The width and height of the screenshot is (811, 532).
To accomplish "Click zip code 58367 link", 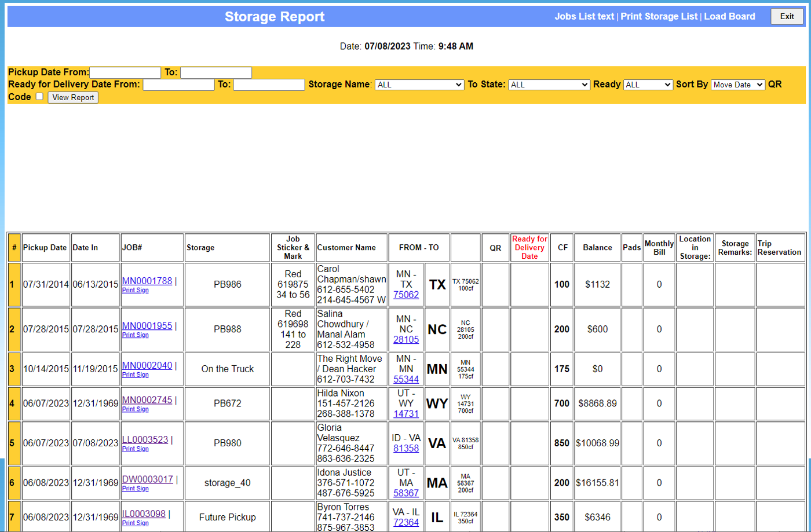I will coord(406,493).
